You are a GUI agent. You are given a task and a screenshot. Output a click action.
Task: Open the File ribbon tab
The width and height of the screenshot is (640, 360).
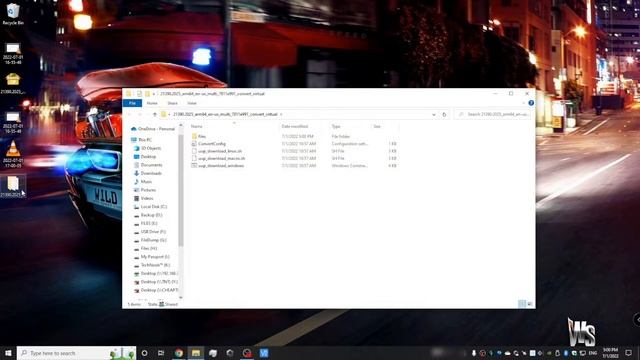(x=132, y=103)
